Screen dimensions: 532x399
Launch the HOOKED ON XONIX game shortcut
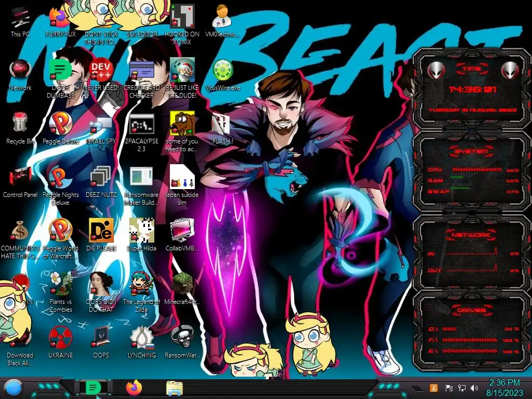pos(182,16)
